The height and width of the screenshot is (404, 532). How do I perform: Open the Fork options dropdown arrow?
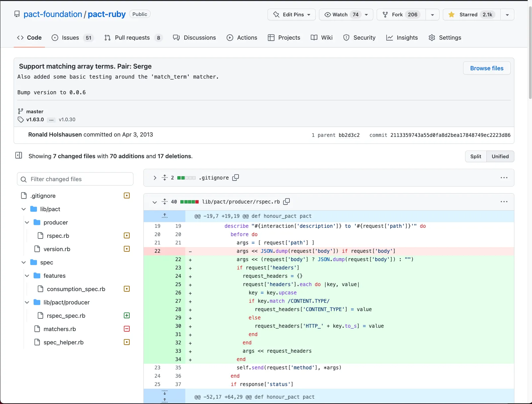click(x=432, y=14)
